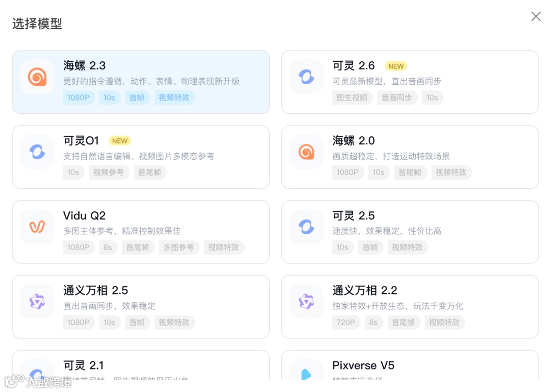Click the Tongyi Wanxiang 2.5 icon
This screenshot has height=392, width=551.
click(37, 302)
